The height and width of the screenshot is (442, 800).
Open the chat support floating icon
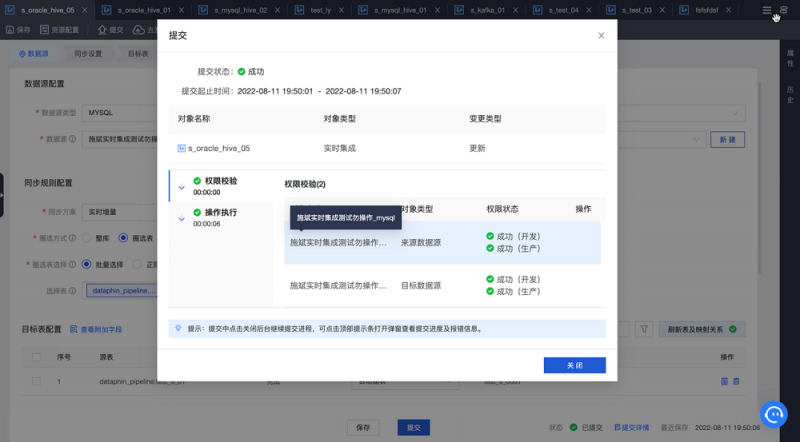[775, 412]
